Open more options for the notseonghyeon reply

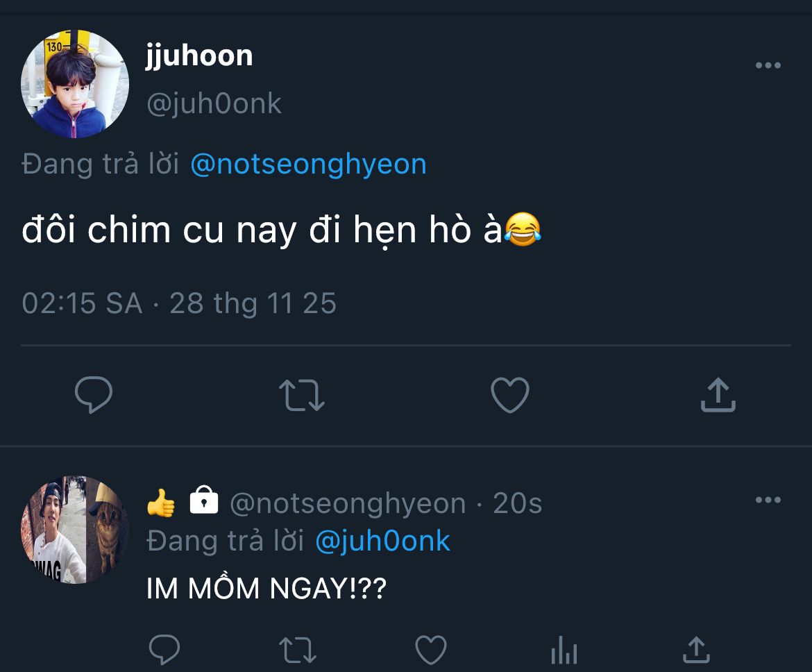768,501
